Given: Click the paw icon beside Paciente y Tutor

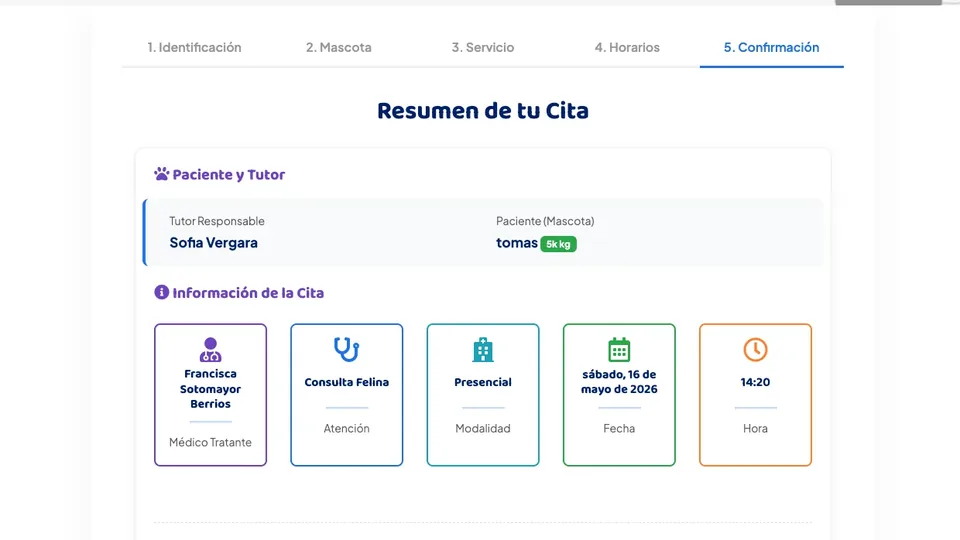Looking at the screenshot, I should [162, 174].
